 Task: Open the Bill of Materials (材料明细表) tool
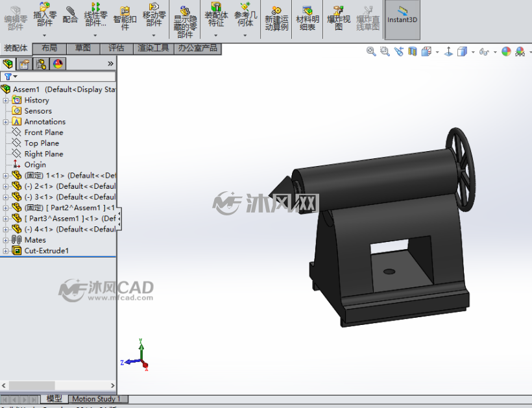(x=308, y=19)
